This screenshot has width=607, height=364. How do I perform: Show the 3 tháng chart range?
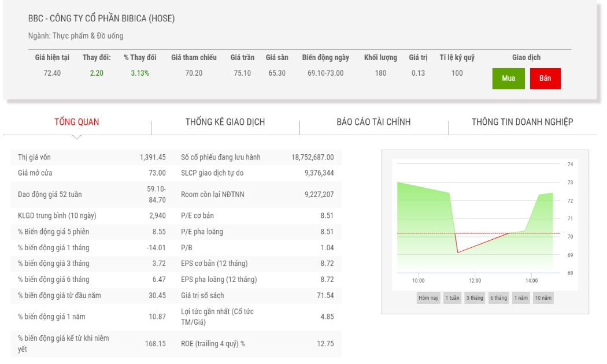coord(475,298)
